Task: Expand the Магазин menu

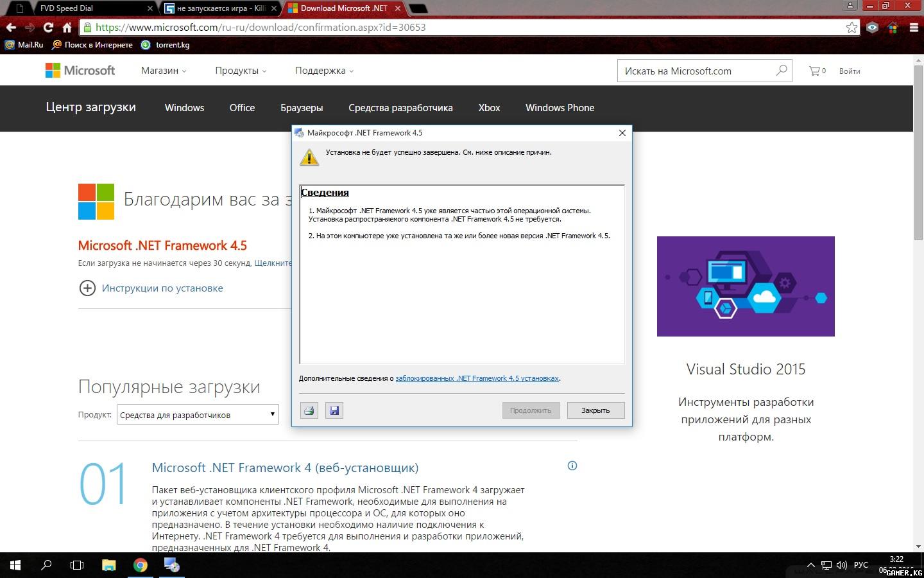Action: coord(164,71)
